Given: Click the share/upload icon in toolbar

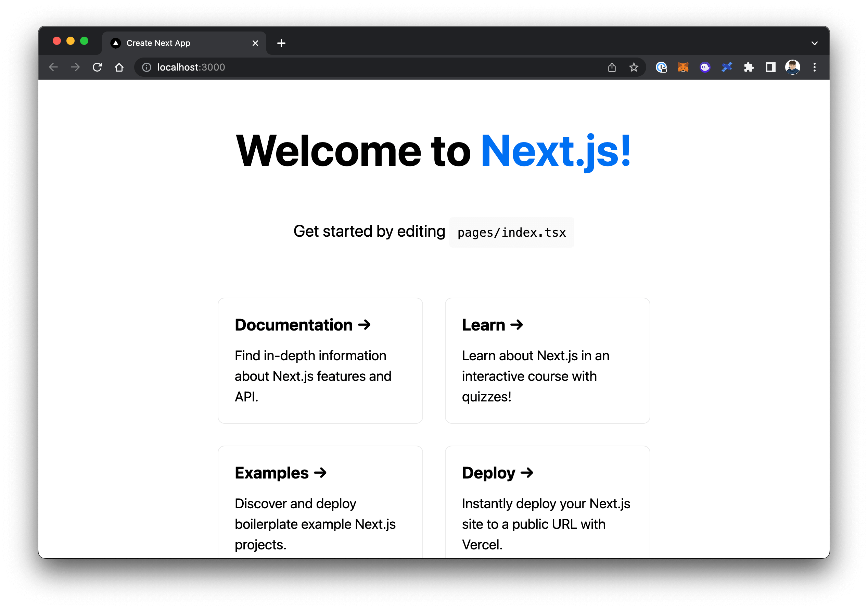Looking at the screenshot, I should point(611,67).
